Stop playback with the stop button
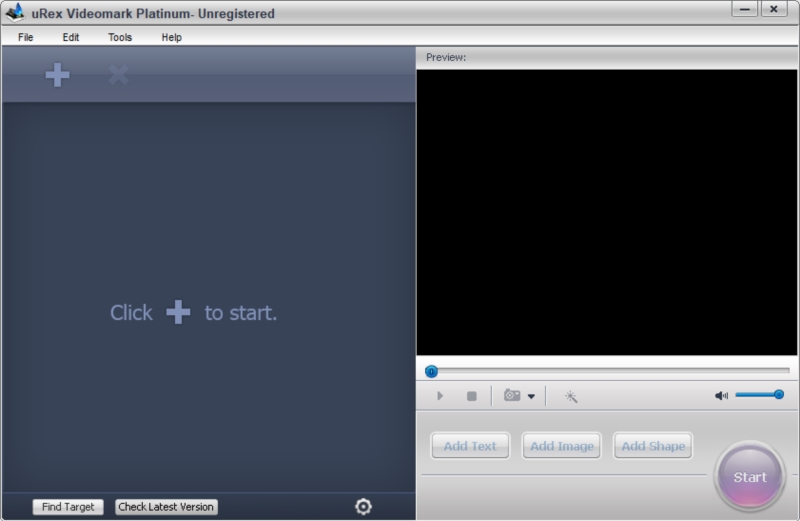Viewport: 800px width, 521px height. click(471, 396)
